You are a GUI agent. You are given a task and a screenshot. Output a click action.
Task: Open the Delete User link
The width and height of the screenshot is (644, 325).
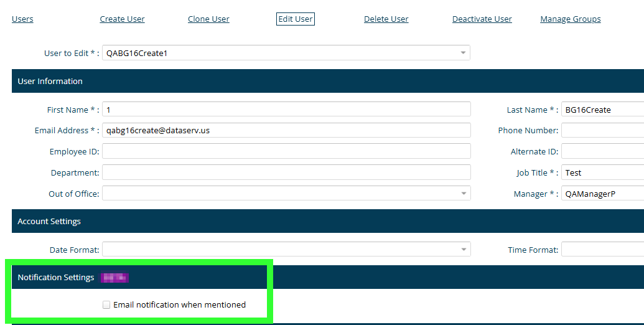click(x=386, y=19)
